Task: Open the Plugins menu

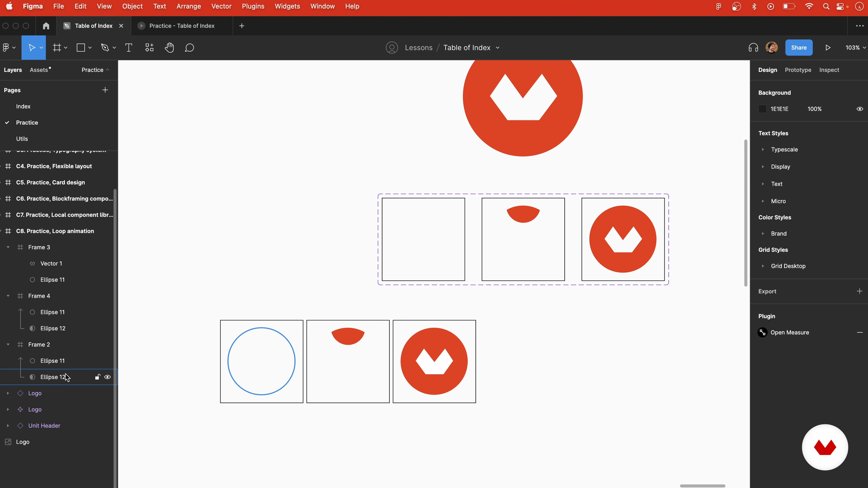Action: [253, 6]
